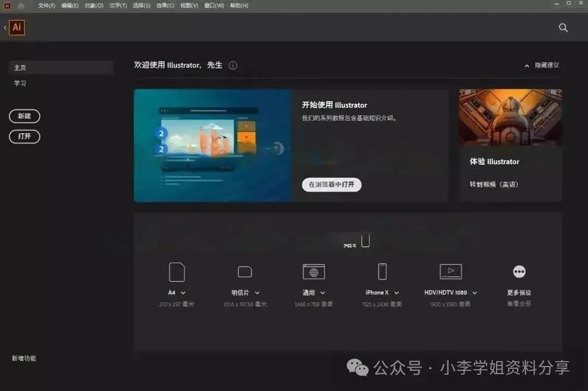Open the 视图(V) menu
The height and width of the screenshot is (391, 588).
[x=189, y=5]
